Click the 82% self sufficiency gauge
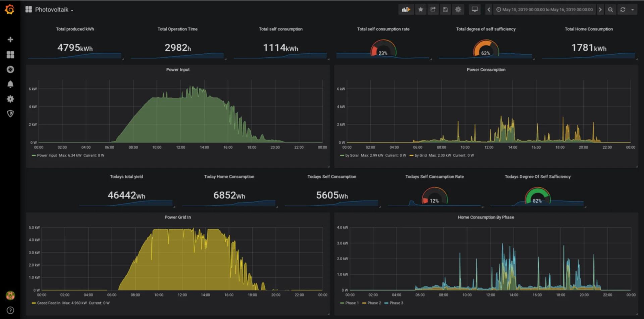The width and height of the screenshot is (644, 319). (537, 196)
